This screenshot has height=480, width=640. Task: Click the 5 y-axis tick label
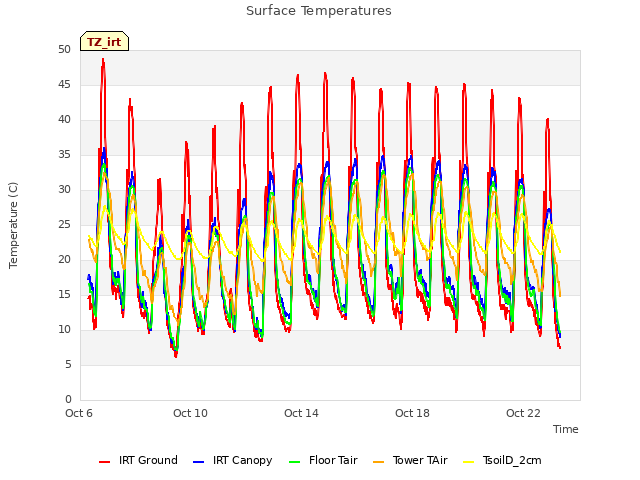68,364
